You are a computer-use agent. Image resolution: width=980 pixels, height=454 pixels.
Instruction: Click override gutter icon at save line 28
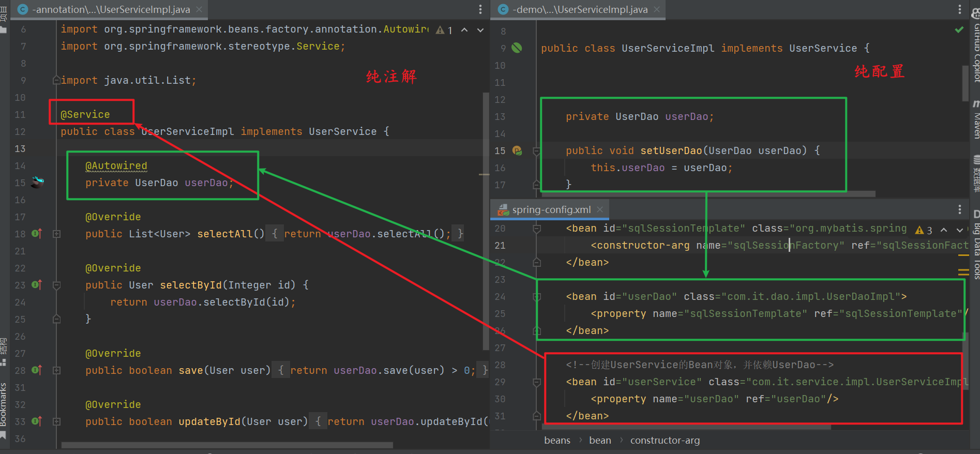coord(37,370)
